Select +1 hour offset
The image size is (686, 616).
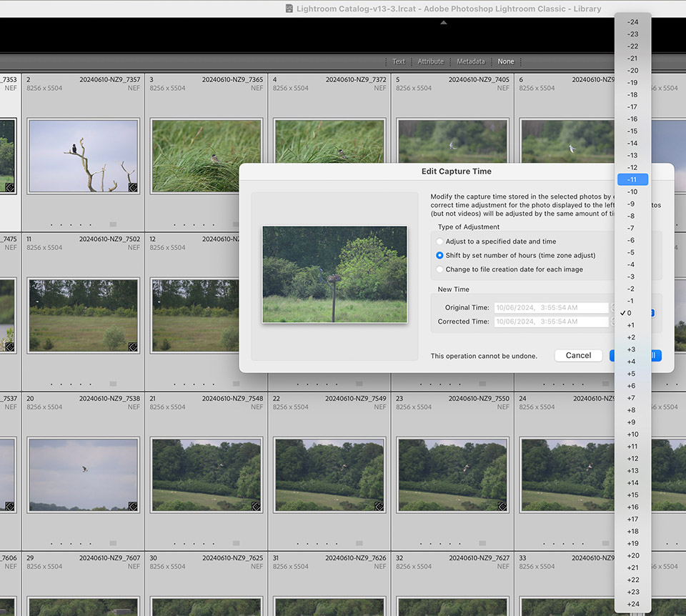[x=632, y=325]
